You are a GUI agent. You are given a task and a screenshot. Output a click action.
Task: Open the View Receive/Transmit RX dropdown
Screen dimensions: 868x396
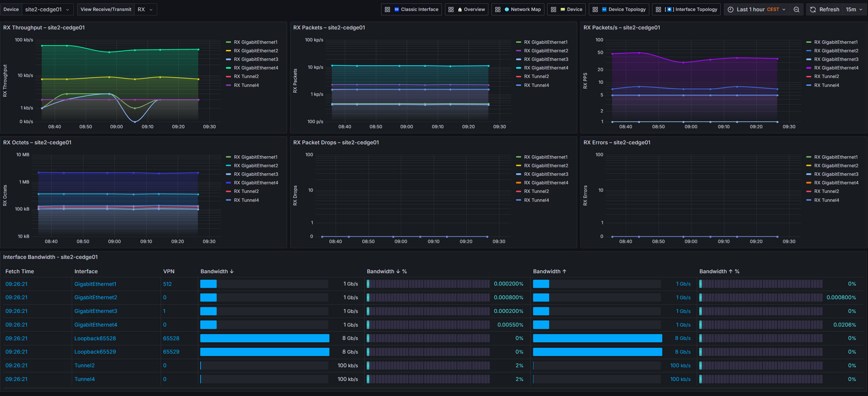pos(146,10)
